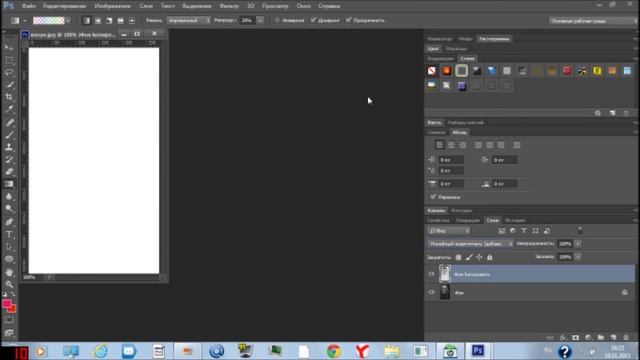Screen dimensions: 640x360
Task: Clear style using the Styles panel icon
Action: [598, 113]
